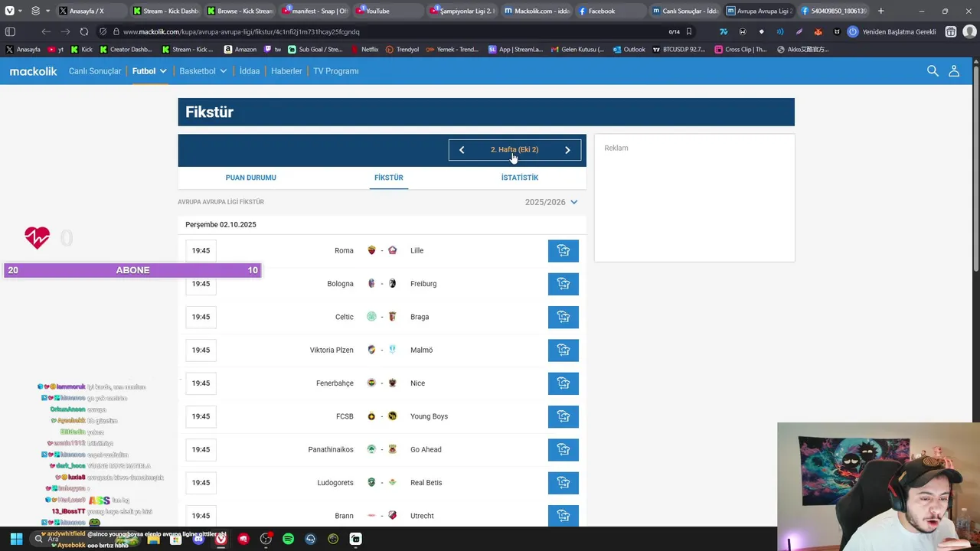Open the Netflix bookmark
The image size is (980, 551).
364,49
